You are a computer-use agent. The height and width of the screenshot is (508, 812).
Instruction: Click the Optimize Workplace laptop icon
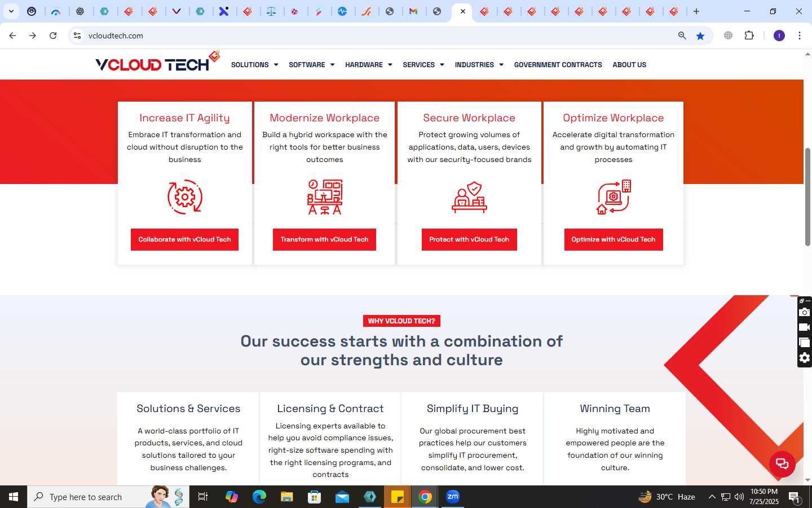614,197
